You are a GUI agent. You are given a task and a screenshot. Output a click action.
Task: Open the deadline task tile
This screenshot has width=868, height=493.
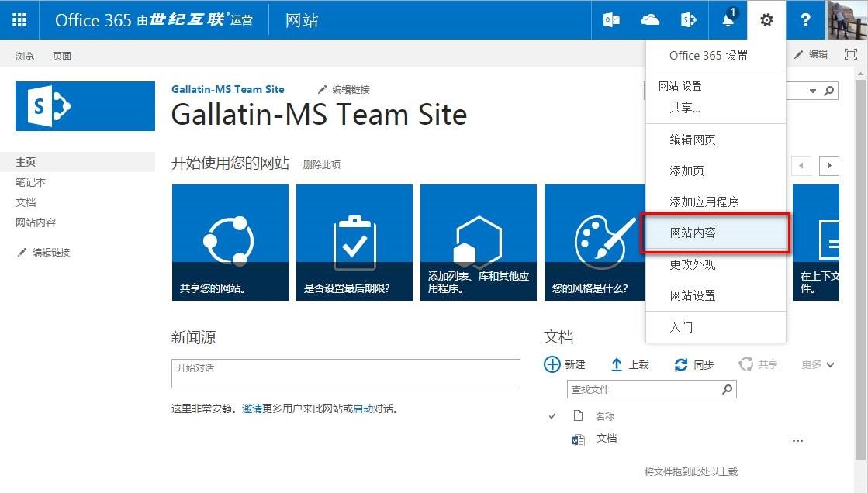pyautogui.click(x=354, y=243)
